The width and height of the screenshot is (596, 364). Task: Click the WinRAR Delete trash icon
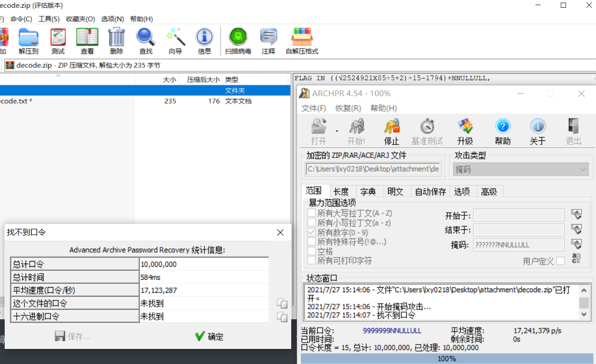coord(116,37)
